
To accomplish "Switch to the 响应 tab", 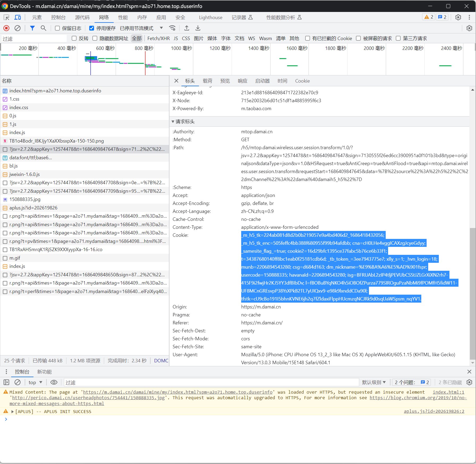I will tap(243, 81).
